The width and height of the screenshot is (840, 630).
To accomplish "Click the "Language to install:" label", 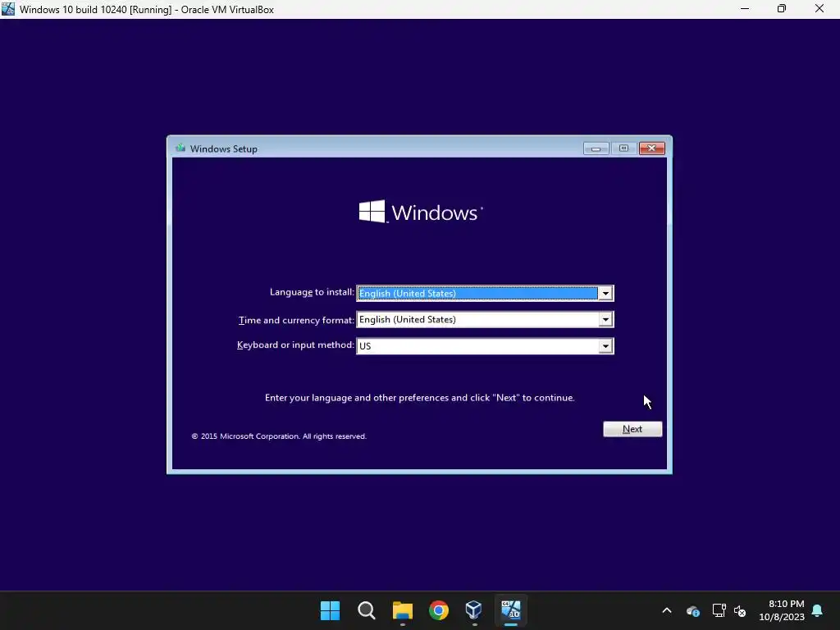I will tap(312, 292).
